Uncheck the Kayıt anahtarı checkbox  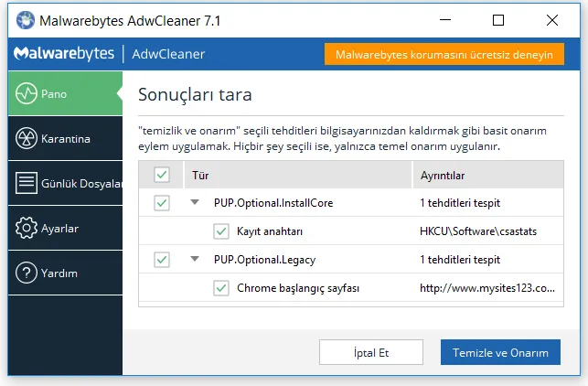(220, 231)
